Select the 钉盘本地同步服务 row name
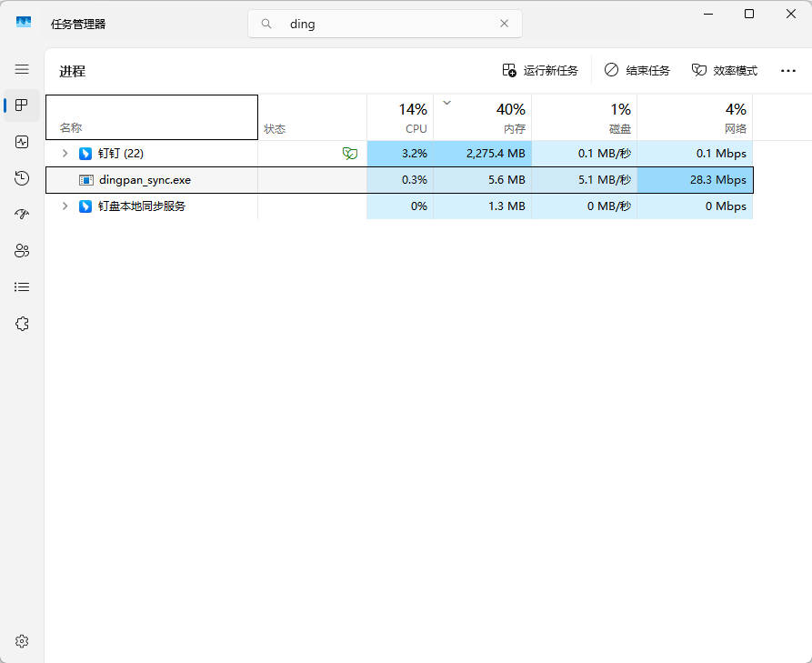The height and width of the screenshot is (663, 812). [142, 206]
